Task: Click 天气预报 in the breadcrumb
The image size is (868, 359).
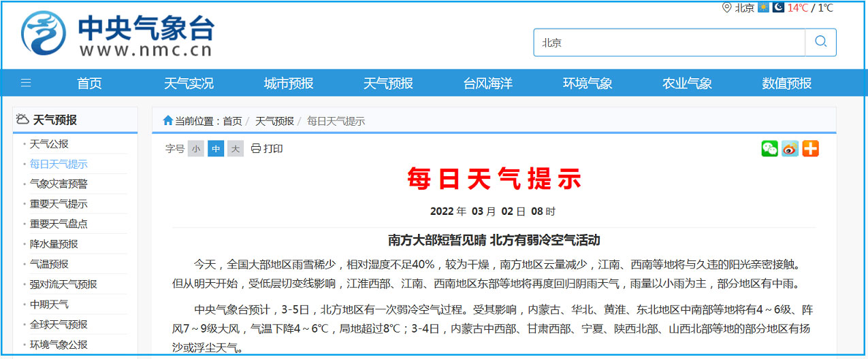Action: point(274,121)
